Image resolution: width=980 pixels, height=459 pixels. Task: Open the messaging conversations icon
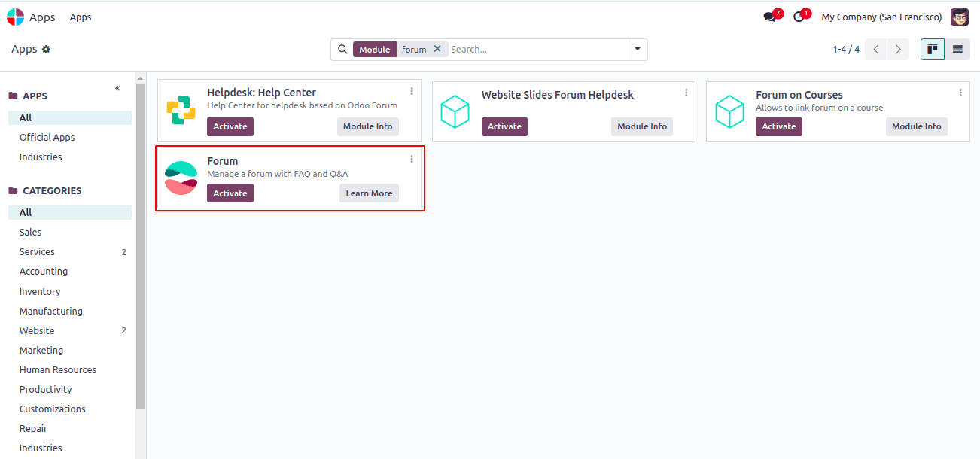pos(769,17)
